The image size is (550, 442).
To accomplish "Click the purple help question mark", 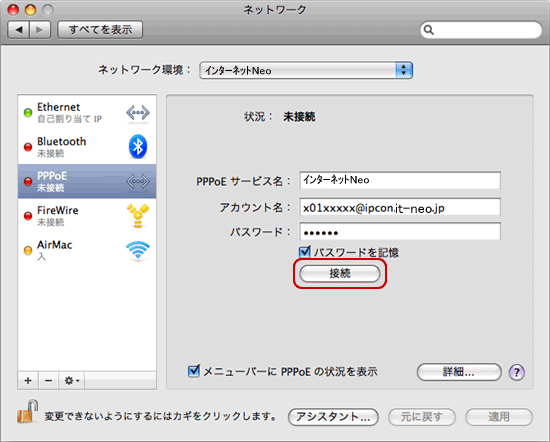I will point(517,372).
